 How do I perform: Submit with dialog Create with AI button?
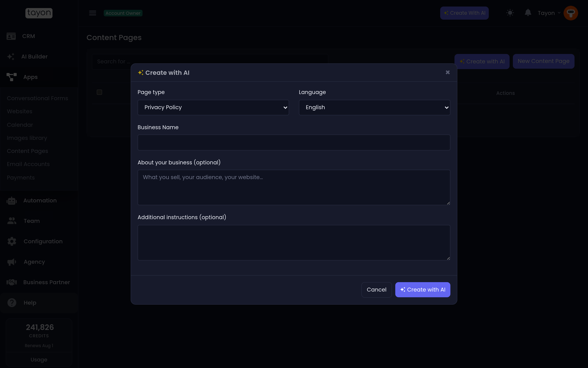point(423,290)
